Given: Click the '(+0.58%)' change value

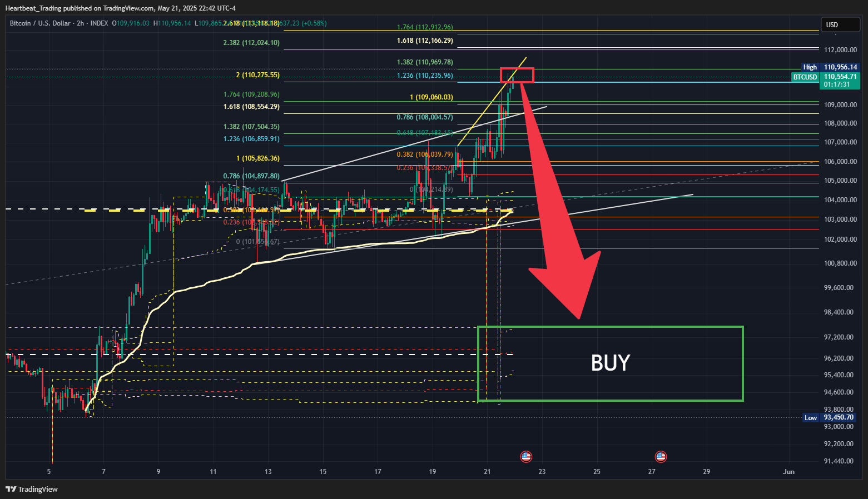Looking at the screenshot, I should pyautogui.click(x=314, y=23).
